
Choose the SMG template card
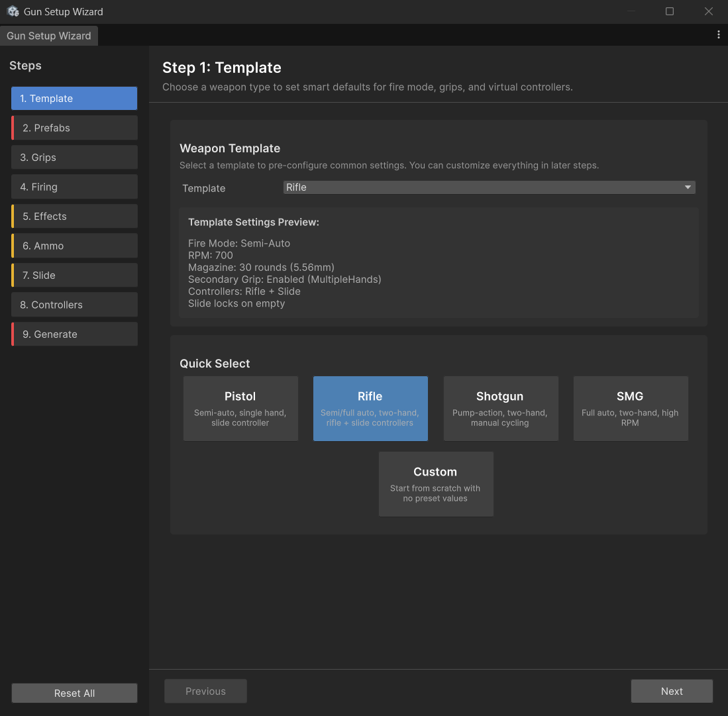click(630, 409)
